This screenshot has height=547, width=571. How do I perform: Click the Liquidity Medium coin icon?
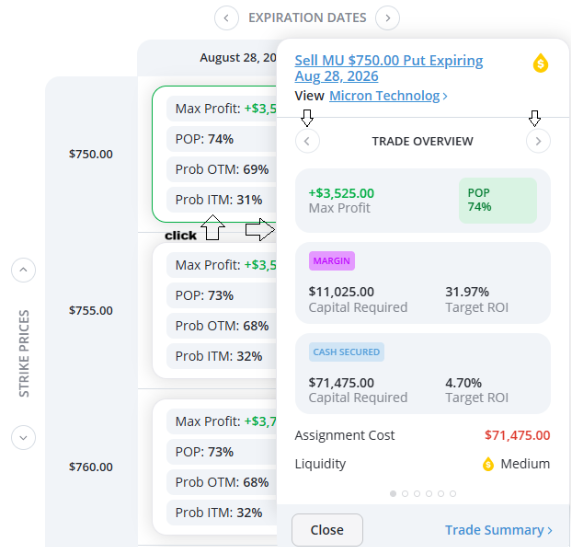[x=488, y=464]
